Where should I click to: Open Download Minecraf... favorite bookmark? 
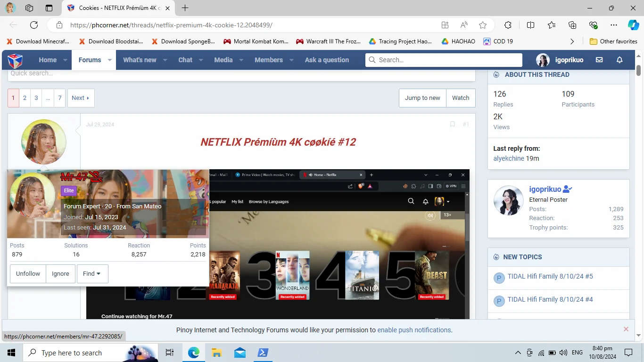tap(38, 41)
